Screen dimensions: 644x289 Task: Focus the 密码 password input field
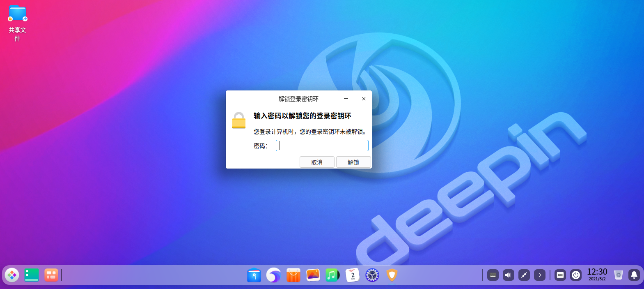(322, 146)
